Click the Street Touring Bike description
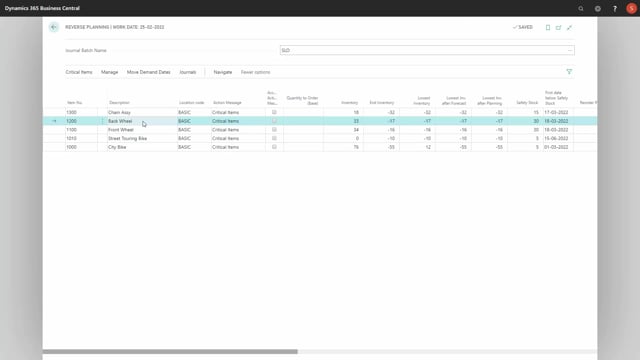Screen dimensions: 640x360 (127, 138)
